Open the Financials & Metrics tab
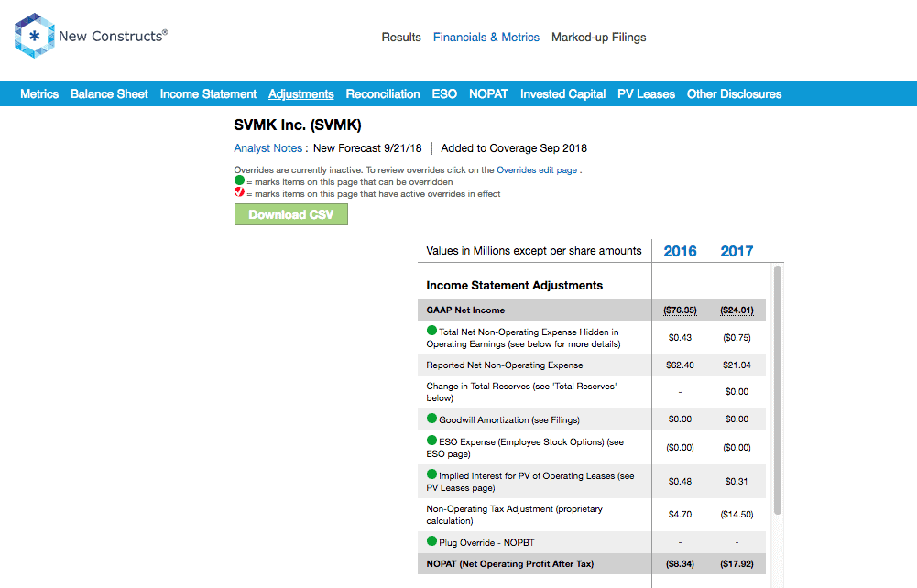Image resolution: width=917 pixels, height=588 pixels. 486,38
